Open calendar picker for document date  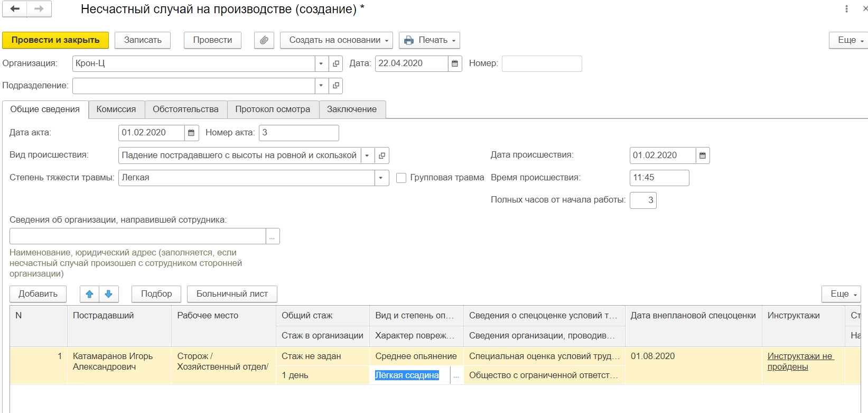coord(455,63)
